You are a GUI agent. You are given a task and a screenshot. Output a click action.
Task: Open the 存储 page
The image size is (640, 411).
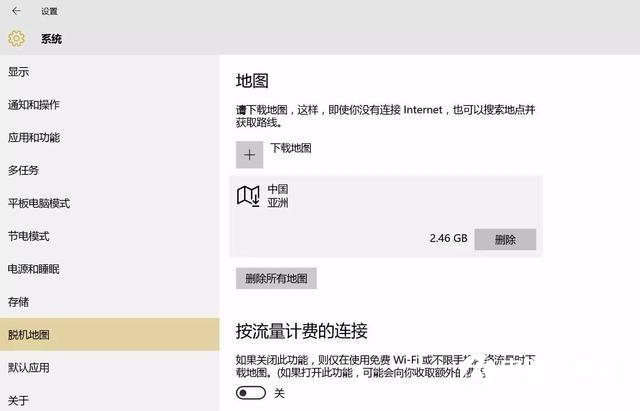pyautogui.click(x=109, y=302)
